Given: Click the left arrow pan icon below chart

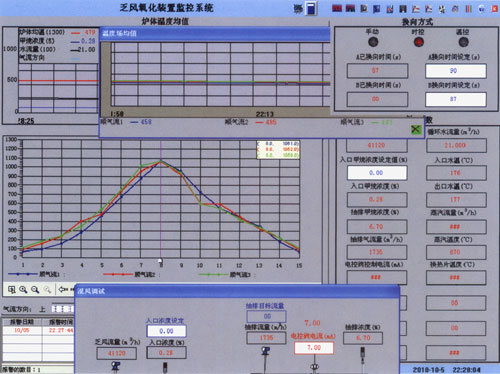Looking at the screenshot, I should click(x=62, y=289).
